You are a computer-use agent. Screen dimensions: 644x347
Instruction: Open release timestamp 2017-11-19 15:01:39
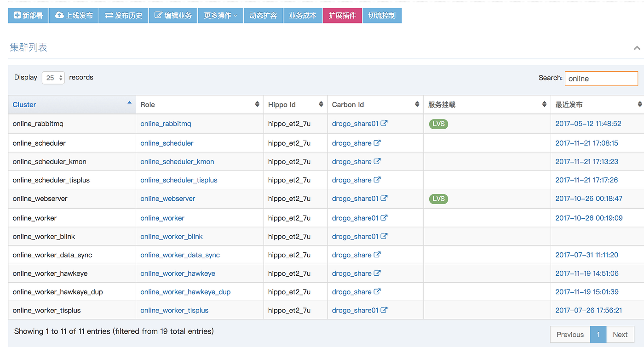tap(587, 291)
